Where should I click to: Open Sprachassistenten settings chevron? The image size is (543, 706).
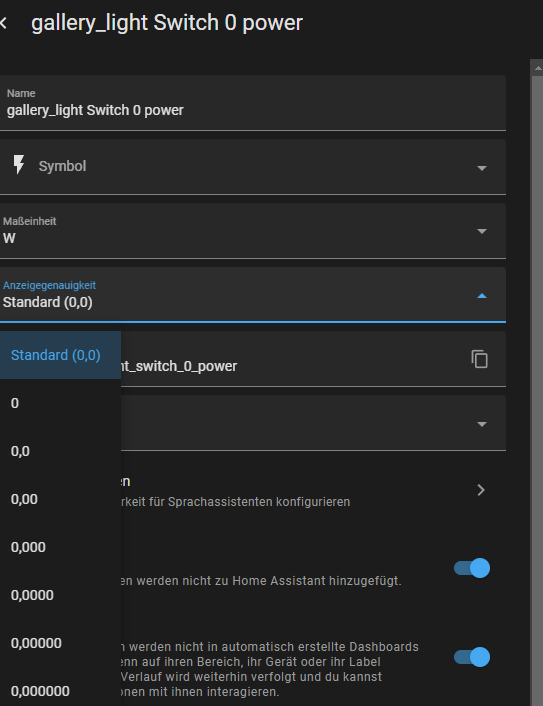pos(481,490)
